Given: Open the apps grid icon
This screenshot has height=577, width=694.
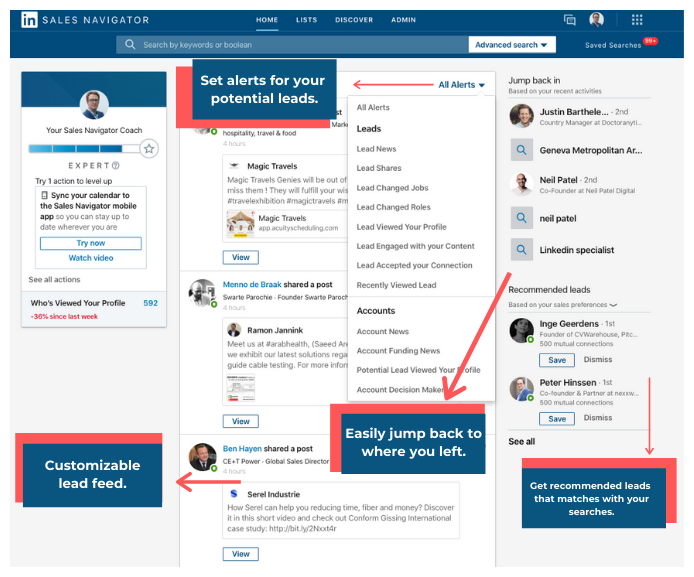Looking at the screenshot, I should [637, 20].
